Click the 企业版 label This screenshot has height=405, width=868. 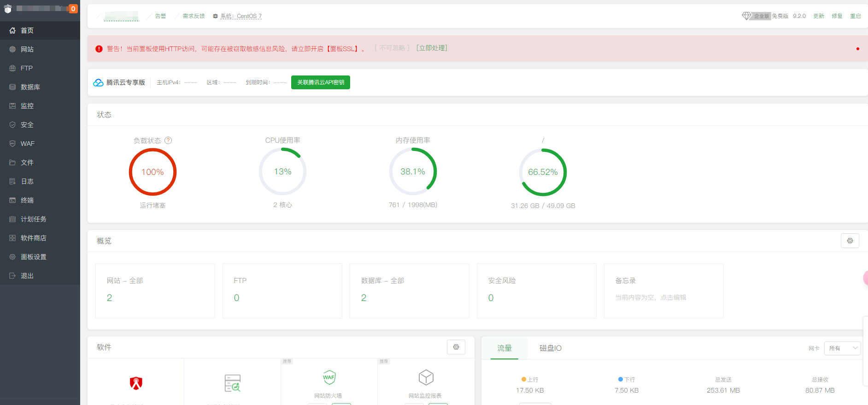(x=762, y=16)
